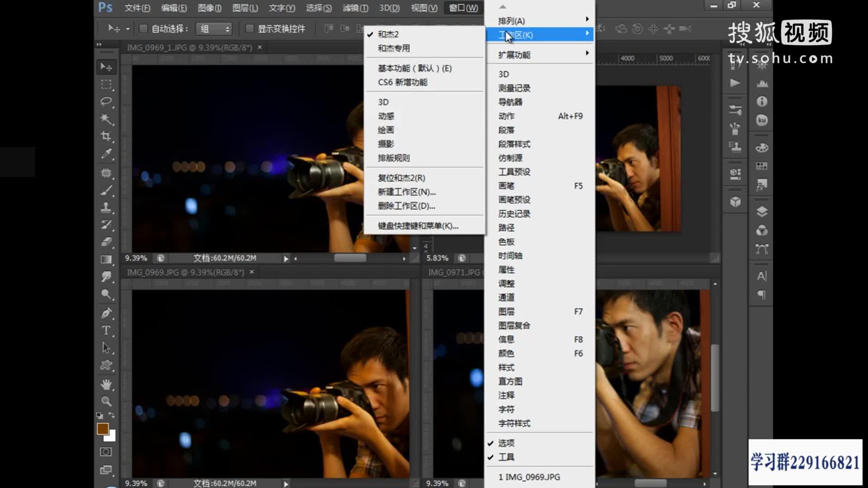This screenshot has height=488, width=868.
Task: Open the Layers panel icon
Action: coord(762,210)
